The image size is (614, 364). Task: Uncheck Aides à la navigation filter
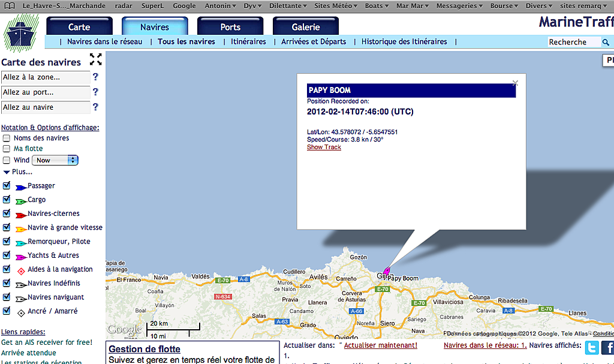[6, 269]
